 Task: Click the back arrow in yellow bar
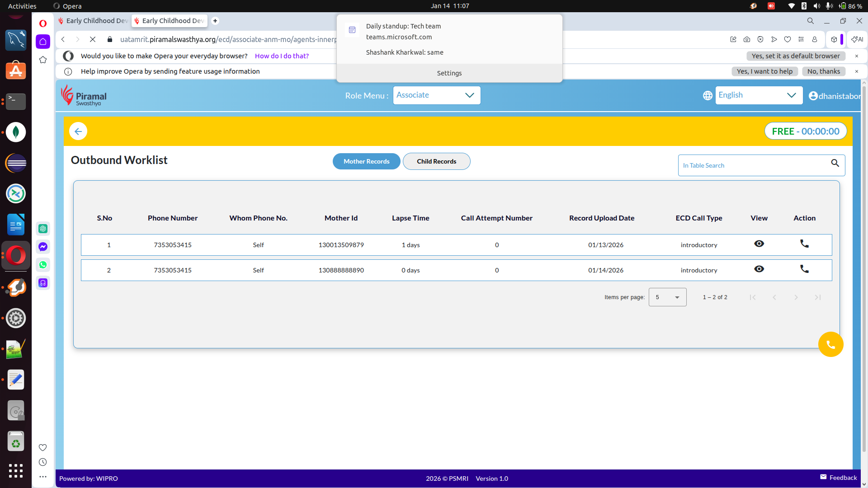pos(78,131)
